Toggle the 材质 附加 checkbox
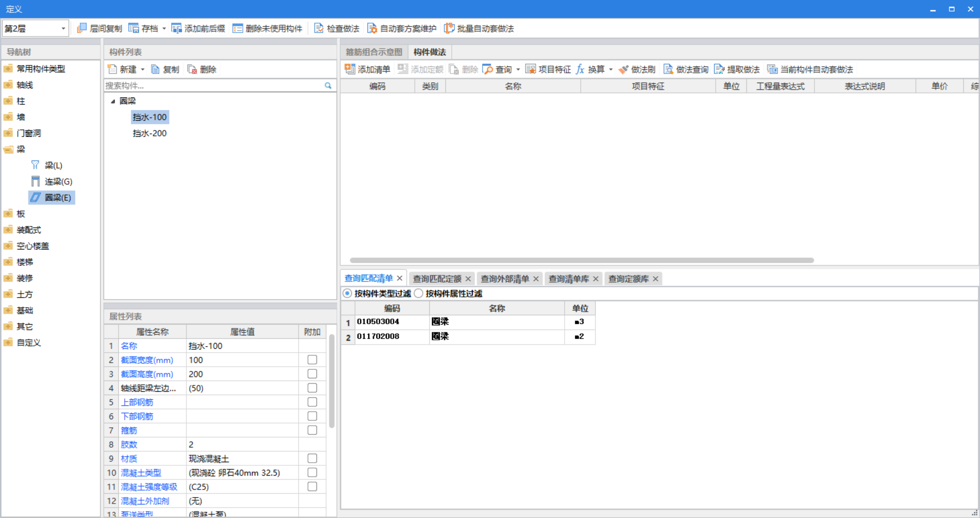Viewport: 980px width, 518px height. click(x=312, y=458)
